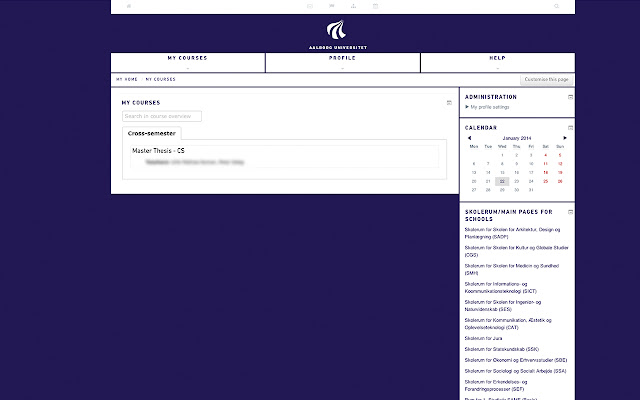
Task: Click the home icon in top bar
Action: (129, 6)
